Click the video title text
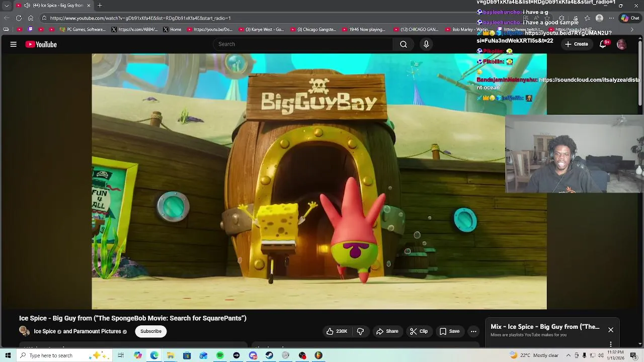This screenshot has width=644, height=362. click(x=133, y=318)
